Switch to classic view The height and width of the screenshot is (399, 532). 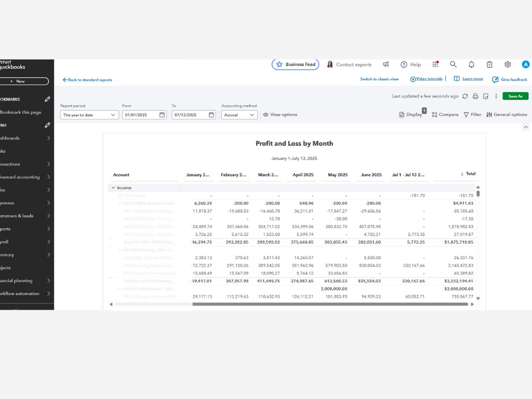(379, 79)
